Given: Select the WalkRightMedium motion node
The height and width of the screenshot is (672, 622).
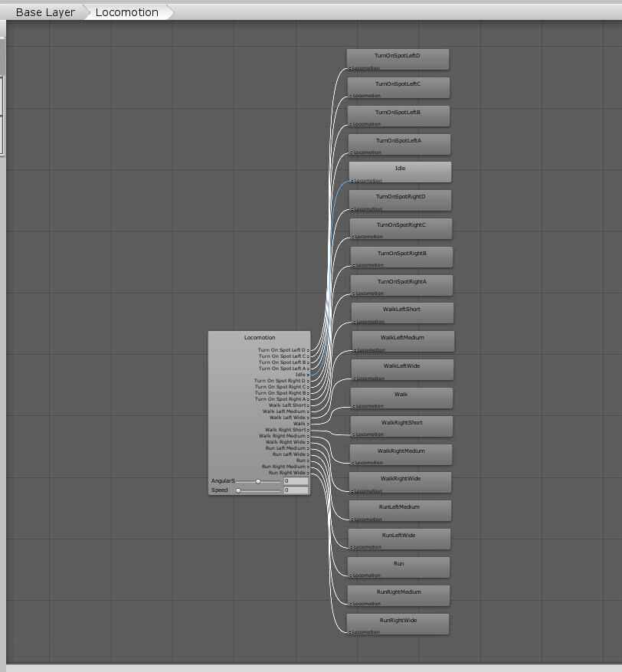Looking at the screenshot, I should [x=401, y=454].
